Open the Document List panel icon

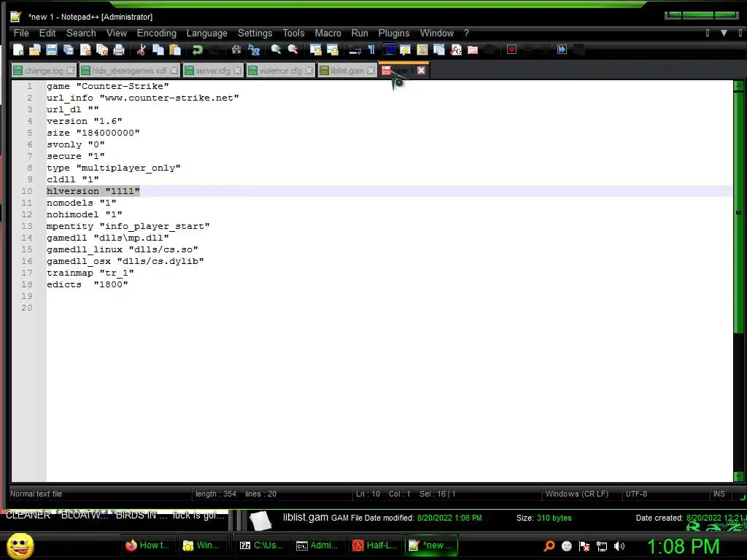tap(438, 50)
